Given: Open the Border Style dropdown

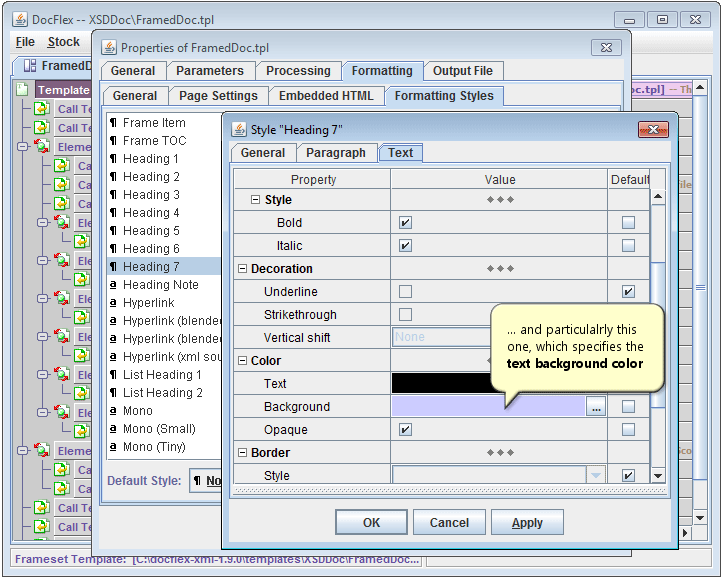Looking at the screenshot, I should pyautogui.click(x=597, y=476).
